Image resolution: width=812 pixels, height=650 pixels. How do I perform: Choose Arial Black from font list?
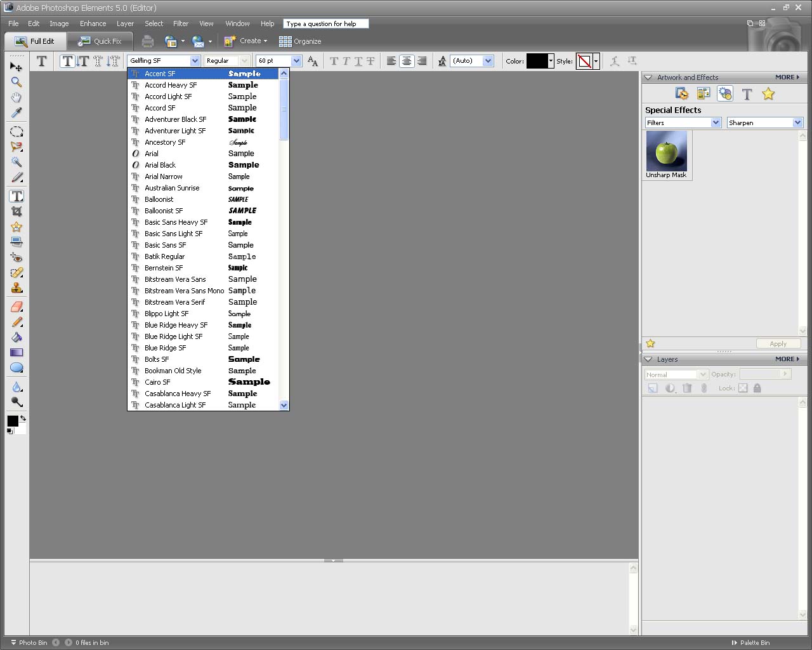tap(160, 165)
